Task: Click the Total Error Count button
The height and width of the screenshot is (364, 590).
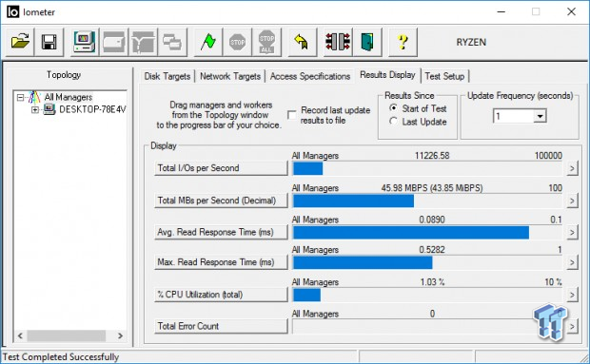Action: point(221,326)
